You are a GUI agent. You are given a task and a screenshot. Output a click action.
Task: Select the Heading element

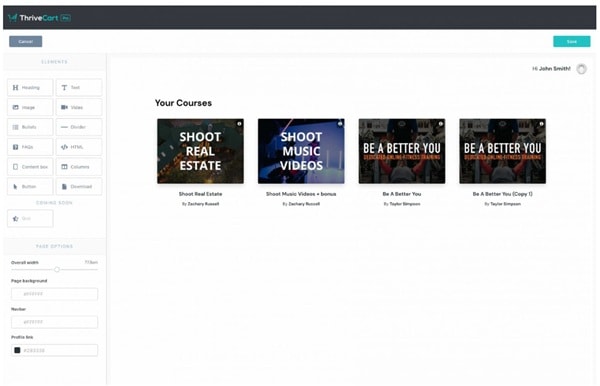pos(30,88)
